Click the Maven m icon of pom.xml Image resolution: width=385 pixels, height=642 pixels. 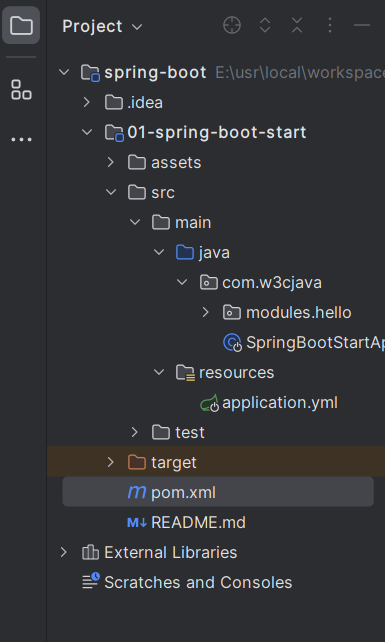[136, 492]
